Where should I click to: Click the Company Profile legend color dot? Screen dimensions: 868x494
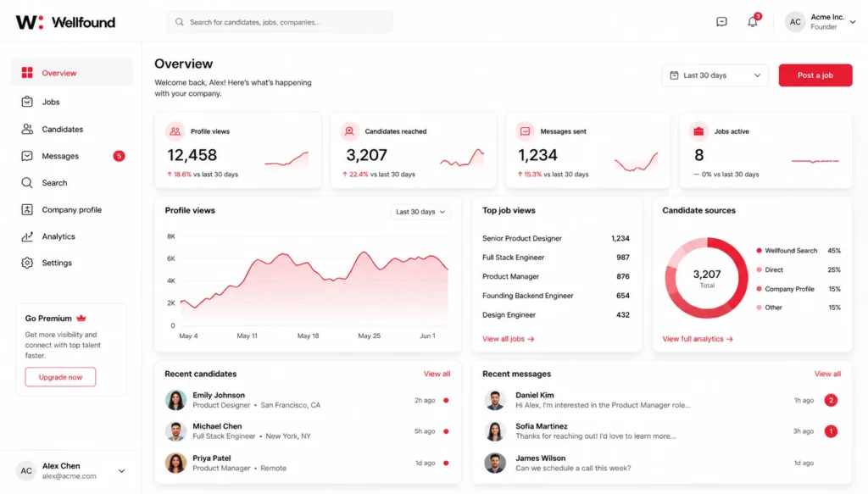click(759, 289)
